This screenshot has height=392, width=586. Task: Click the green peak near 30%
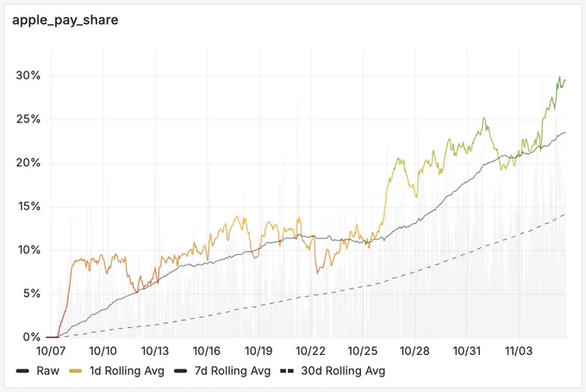pos(559,78)
